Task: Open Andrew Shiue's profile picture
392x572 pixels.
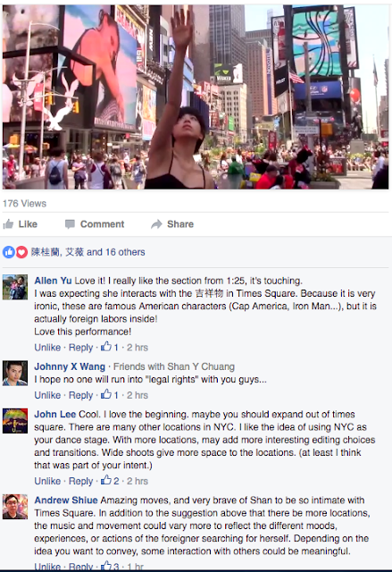Action: [15, 507]
